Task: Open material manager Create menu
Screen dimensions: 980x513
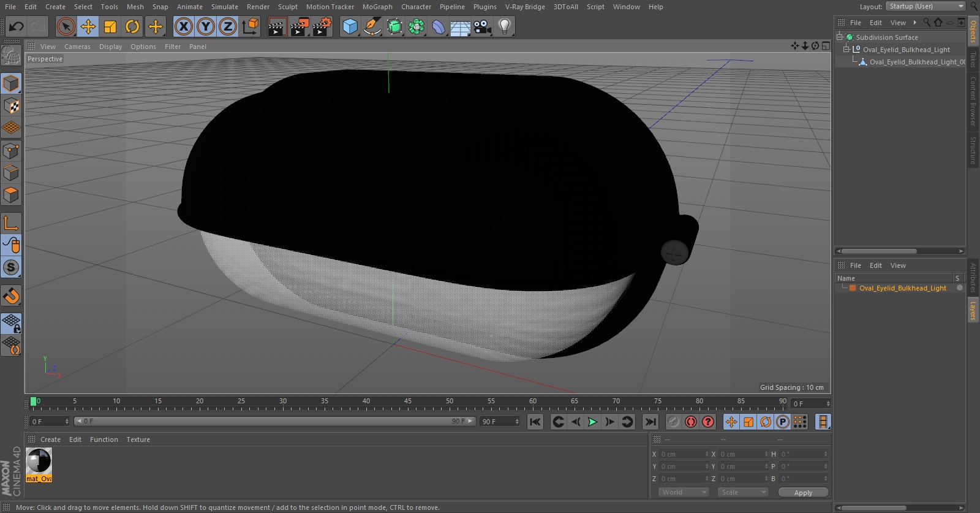Action: (50, 439)
